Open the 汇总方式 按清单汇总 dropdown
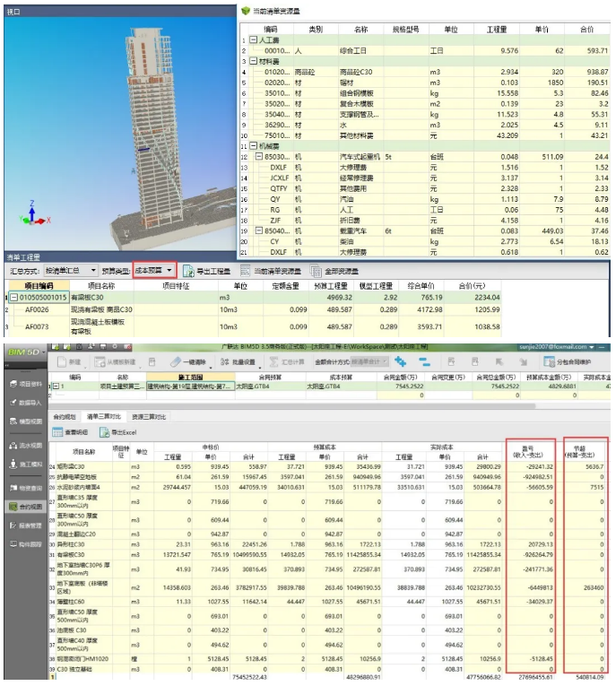This screenshot has width=616, height=686. (71, 271)
